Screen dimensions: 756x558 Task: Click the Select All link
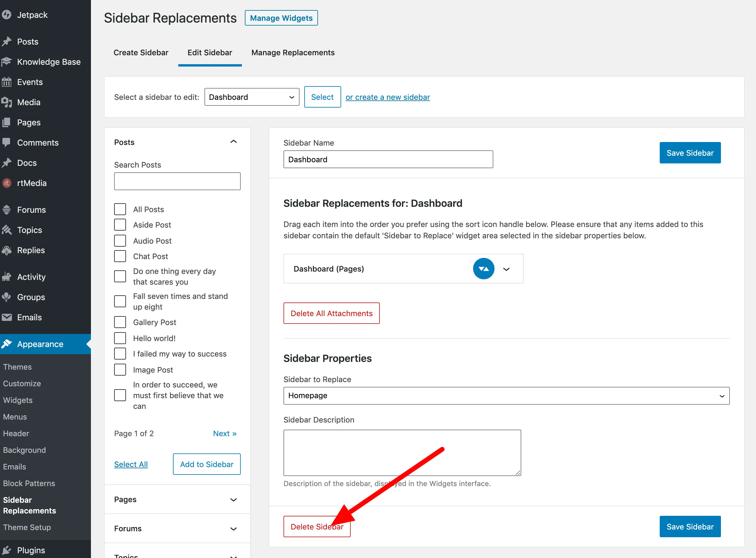click(131, 464)
